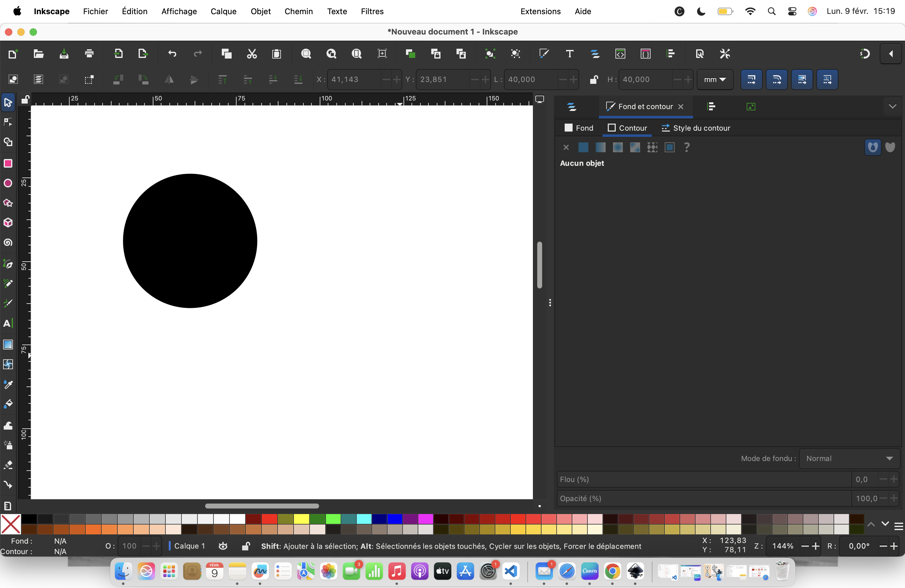Activate the Text tool in toolbox
This screenshot has height=588, width=905.
[8, 323]
